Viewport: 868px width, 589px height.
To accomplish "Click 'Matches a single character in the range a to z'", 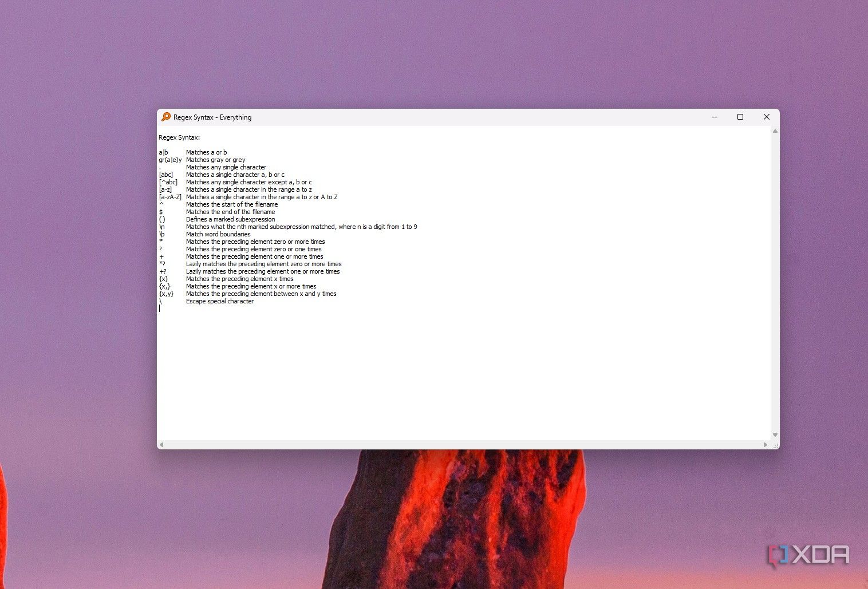I will 249,189.
